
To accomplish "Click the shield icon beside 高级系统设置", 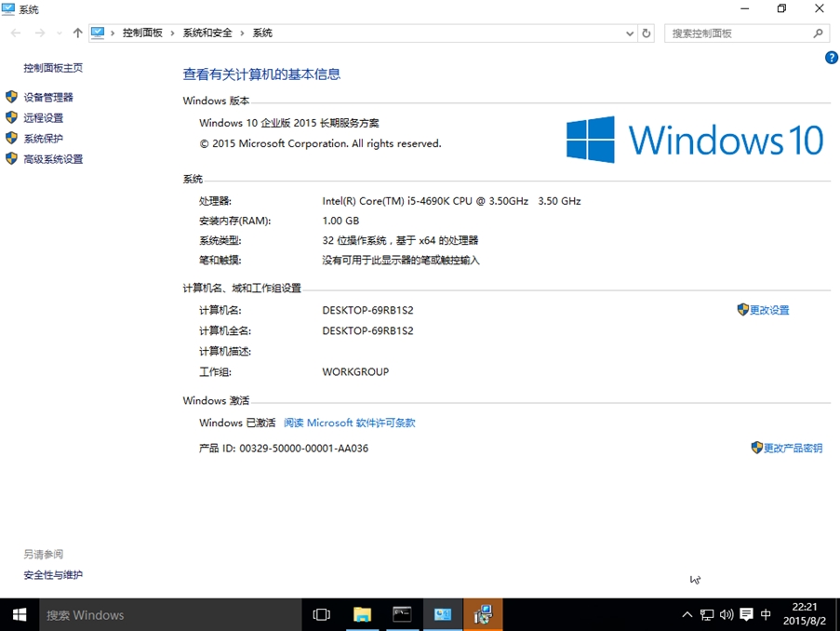I will click(x=12, y=159).
